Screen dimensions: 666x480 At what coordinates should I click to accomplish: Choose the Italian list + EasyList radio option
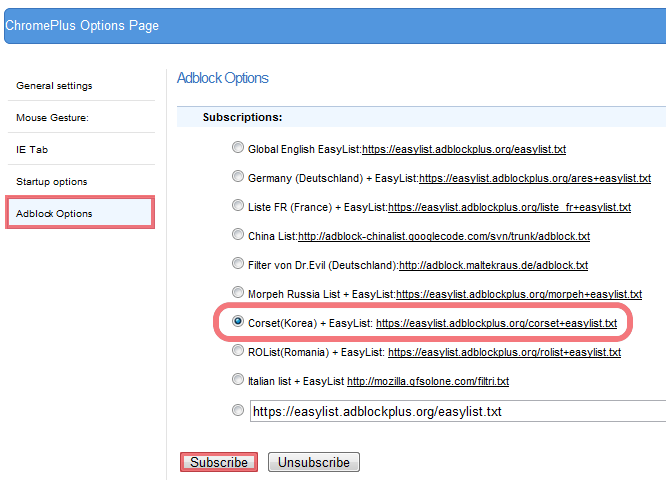click(238, 379)
